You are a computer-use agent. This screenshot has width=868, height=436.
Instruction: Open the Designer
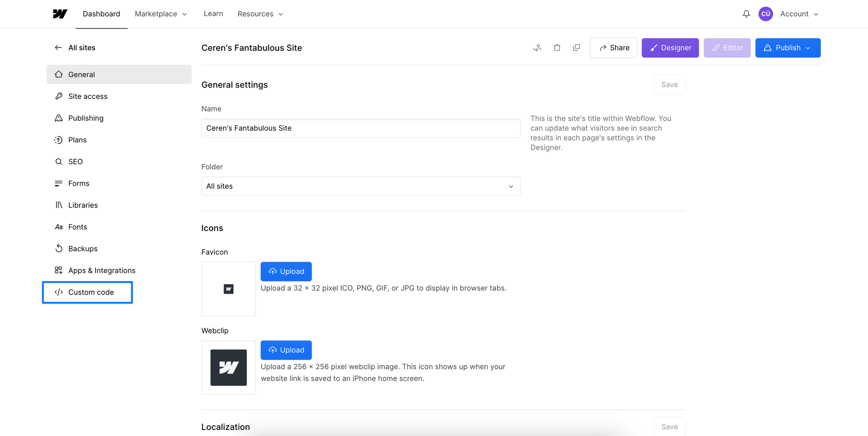(x=670, y=48)
